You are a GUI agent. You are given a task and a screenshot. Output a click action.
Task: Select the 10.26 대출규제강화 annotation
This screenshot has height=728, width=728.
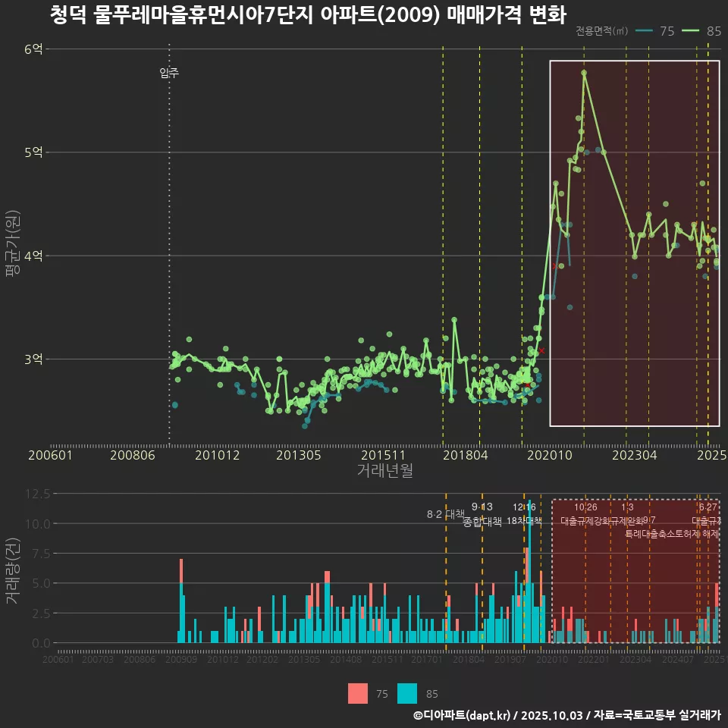coord(585,514)
